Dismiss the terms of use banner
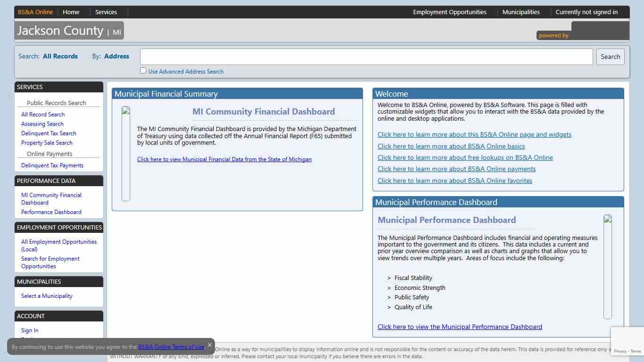The height and width of the screenshot is (362, 644). pyautogui.click(x=210, y=345)
